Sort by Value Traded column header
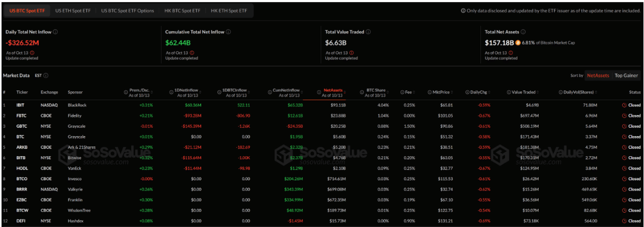The image size is (644, 227). [x=523, y=92]
